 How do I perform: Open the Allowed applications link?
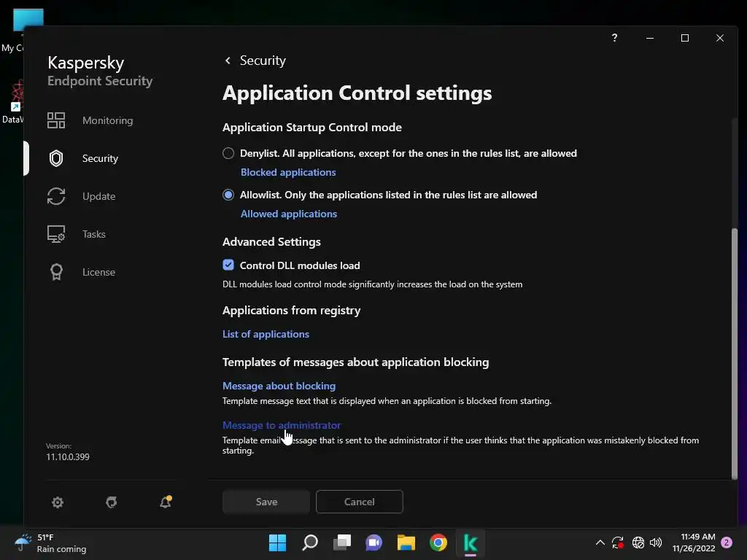289,214
